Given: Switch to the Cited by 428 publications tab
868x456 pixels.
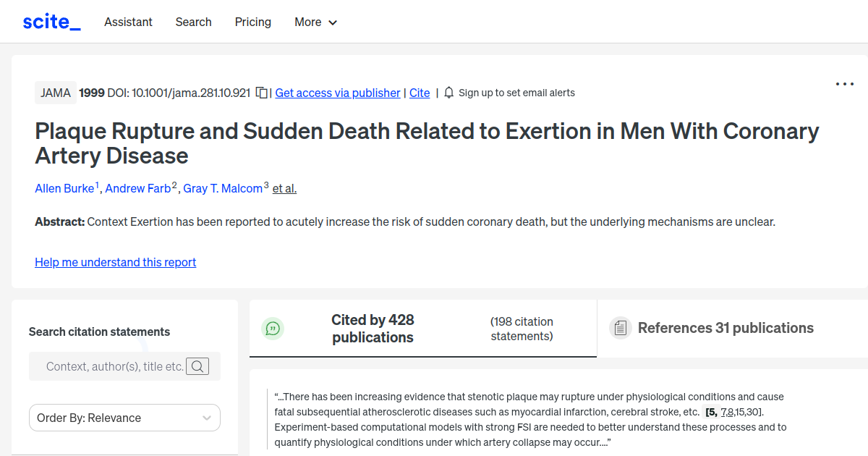Looking at the screenshot, I should (x=373, y=328).
